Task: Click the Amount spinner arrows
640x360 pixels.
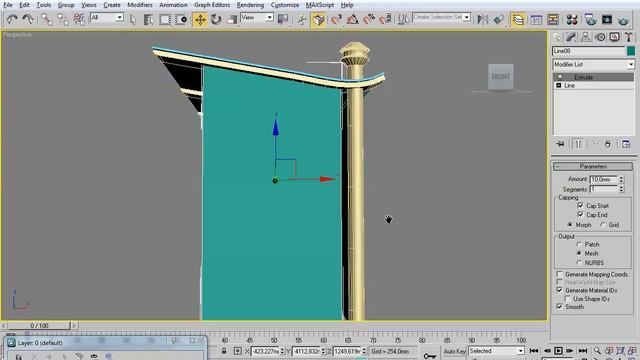Action: [621, 179]
